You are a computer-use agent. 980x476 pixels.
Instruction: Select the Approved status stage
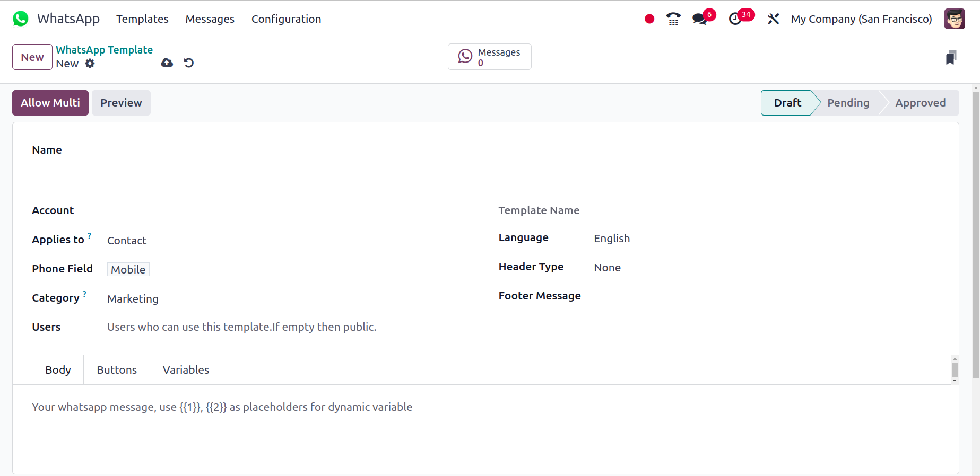coord(921,103)
